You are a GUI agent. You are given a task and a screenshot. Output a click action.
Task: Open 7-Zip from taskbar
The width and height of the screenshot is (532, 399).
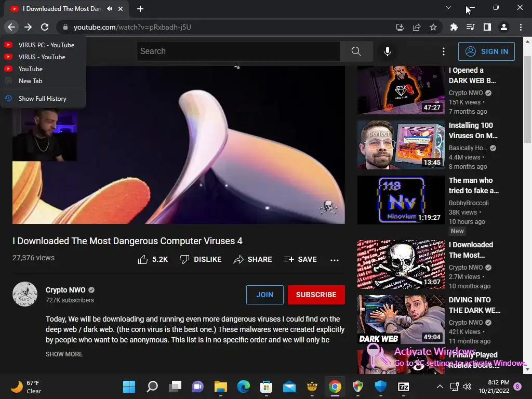[x=403, y=387]
